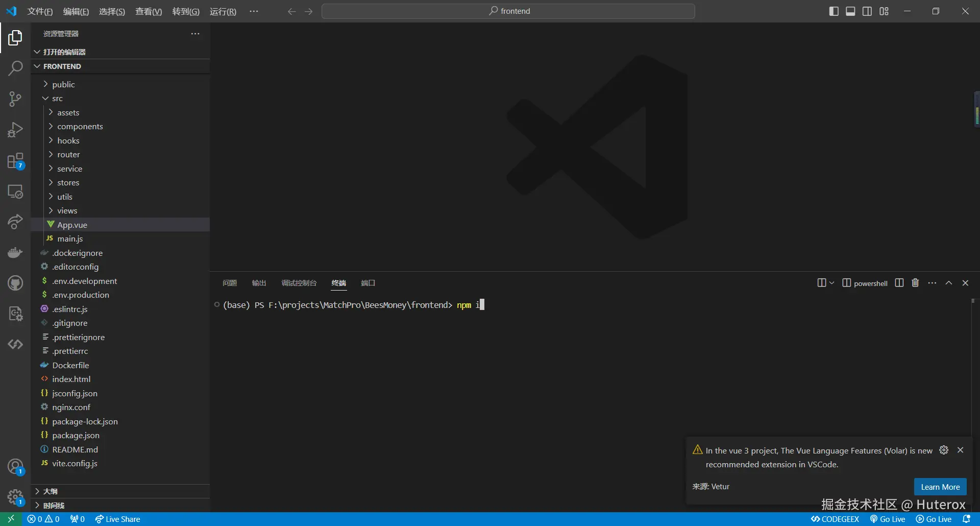
Task: Expand the stores folder
Action: (120, 183)
